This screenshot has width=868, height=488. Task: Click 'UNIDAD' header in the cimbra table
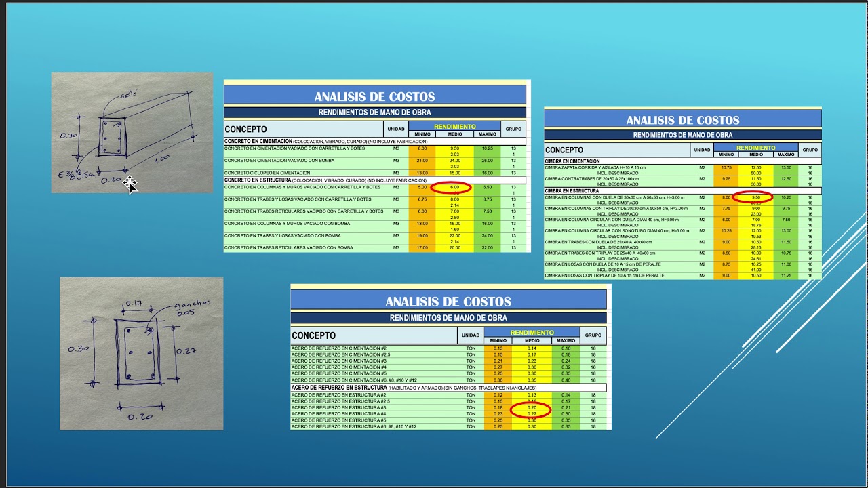(x=702, y=150)
